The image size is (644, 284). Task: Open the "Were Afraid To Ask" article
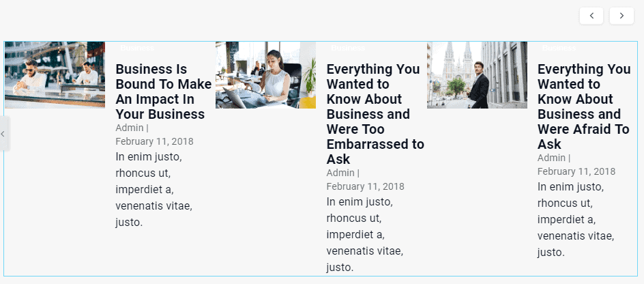[x=584, y=106]
